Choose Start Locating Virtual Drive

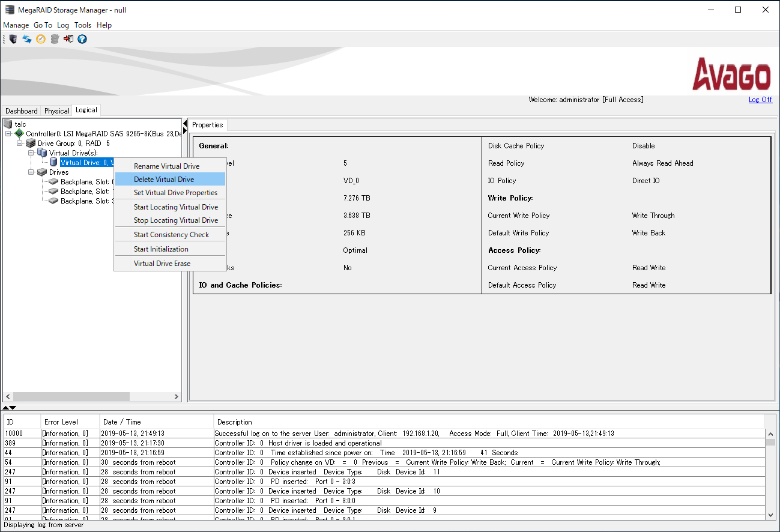170,207
